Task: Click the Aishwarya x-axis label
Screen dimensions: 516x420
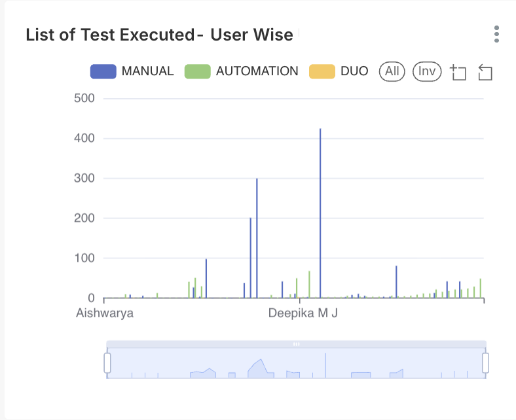Action: (x=105, y=313)
